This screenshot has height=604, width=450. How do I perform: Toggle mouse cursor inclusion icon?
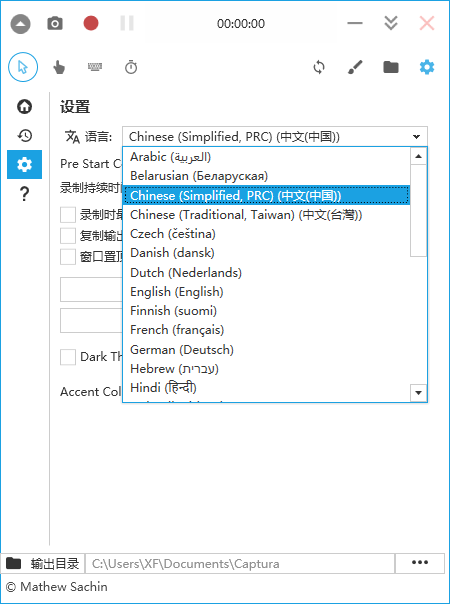(23, 67)
